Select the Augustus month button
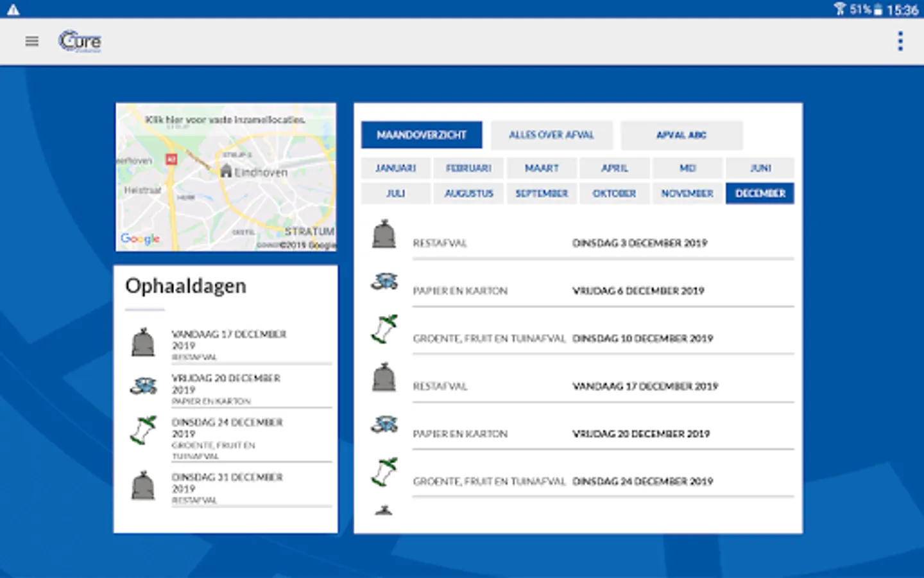The height and width of the screenshot is (578, 924). (468, 193)
